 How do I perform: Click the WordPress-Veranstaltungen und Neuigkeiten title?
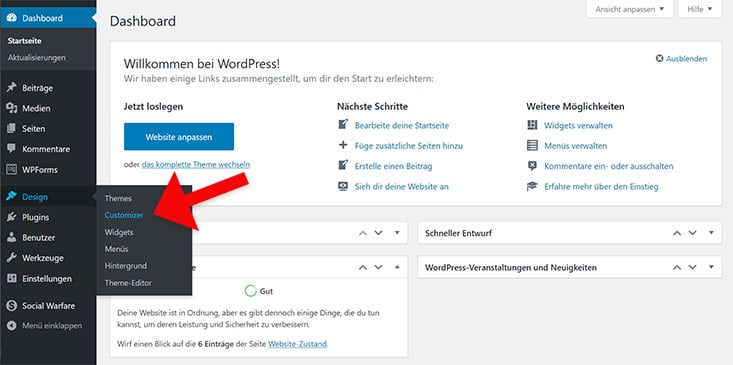click(x=510, y=268)
